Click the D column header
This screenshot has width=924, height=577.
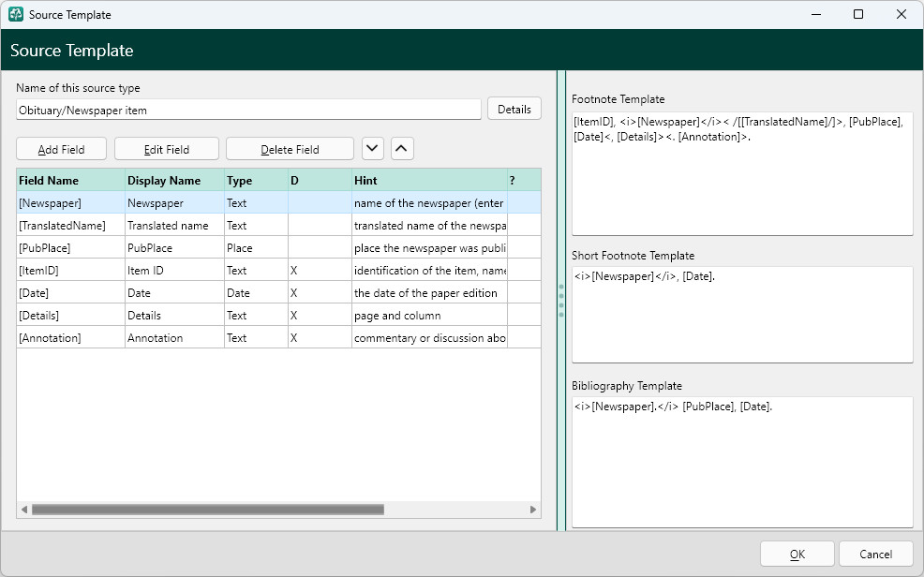click(x=320, y=180)
